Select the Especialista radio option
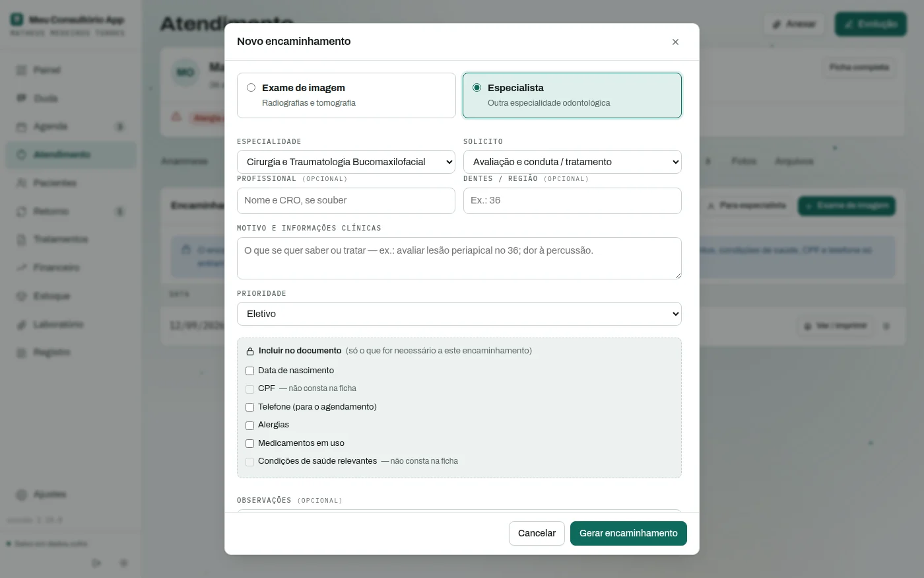This screenshot has width=924, height=578. (477, 87)
